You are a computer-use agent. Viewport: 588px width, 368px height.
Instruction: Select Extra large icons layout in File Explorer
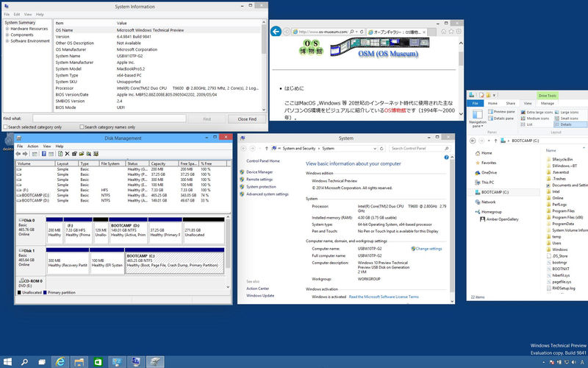(537, 113)
